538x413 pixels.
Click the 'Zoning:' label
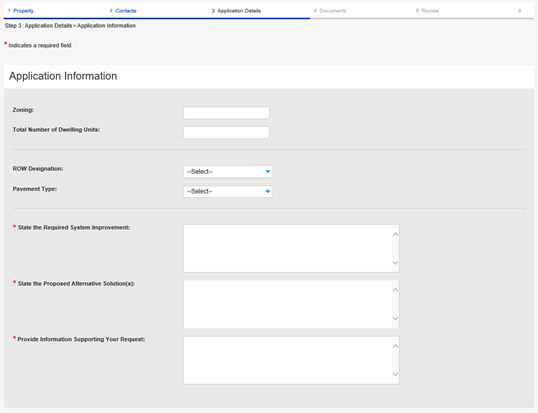pos(23,110)
